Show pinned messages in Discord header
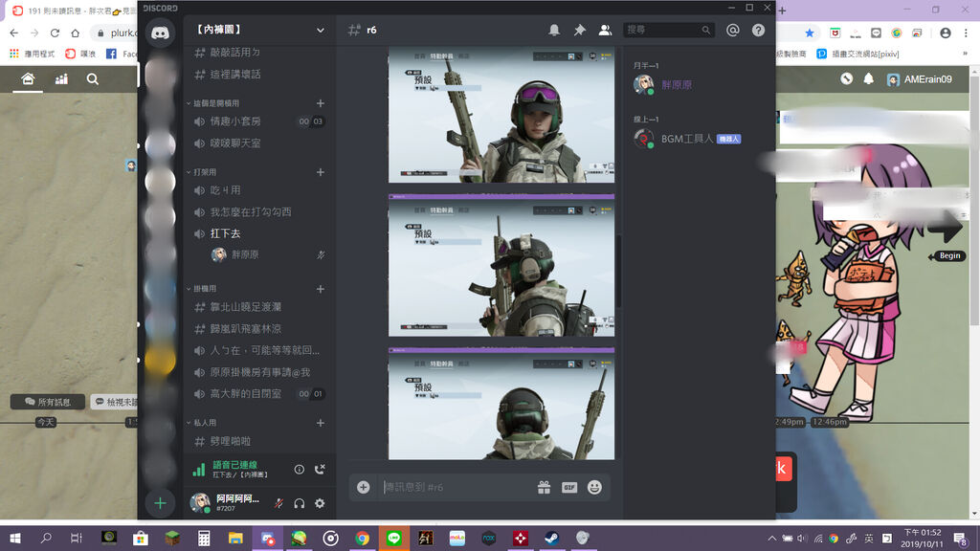This screenshot has width=980, height=551. pos(579,30)
